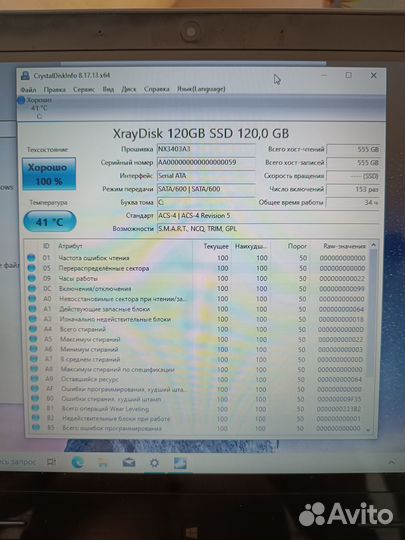The image size is (405, 540).
Task: Click the Хорошо 100 % health status button
Action: pos(49,174)
